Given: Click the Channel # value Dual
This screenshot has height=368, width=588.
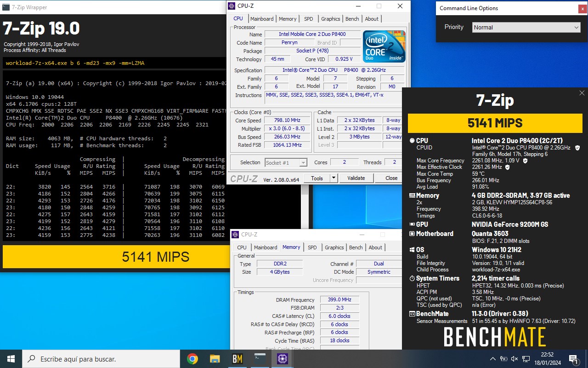Looking at the screenshot, I should (x=379, y=264).
